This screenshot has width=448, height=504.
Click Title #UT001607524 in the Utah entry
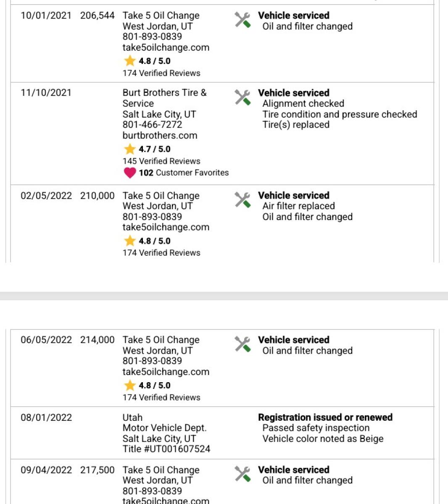pyautogui.click(x=166, y=449)
